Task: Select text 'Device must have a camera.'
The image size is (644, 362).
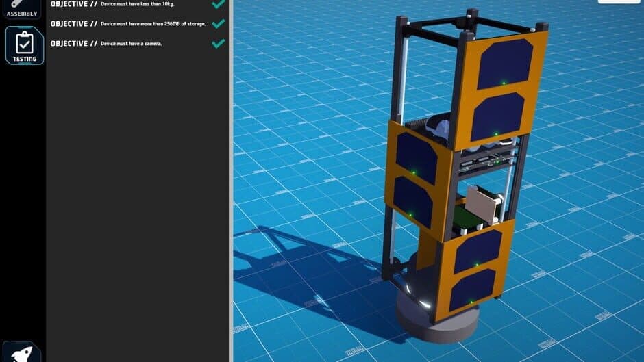Action: 132,44
